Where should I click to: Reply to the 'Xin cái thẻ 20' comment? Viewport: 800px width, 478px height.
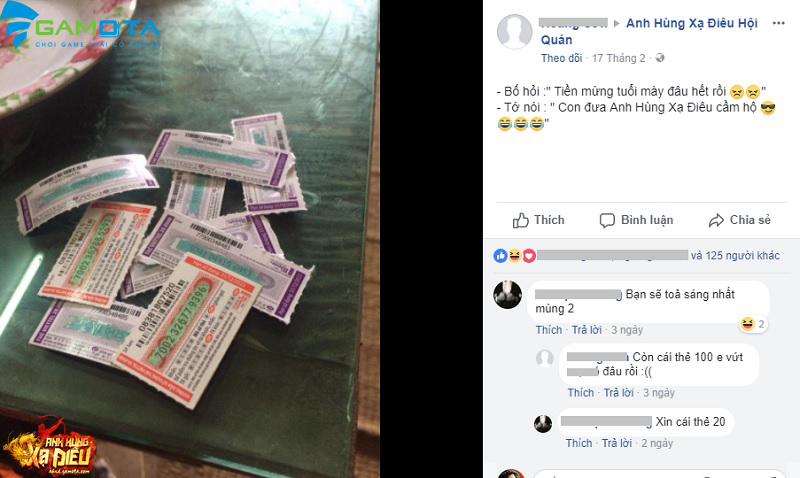tap(616, 443)
